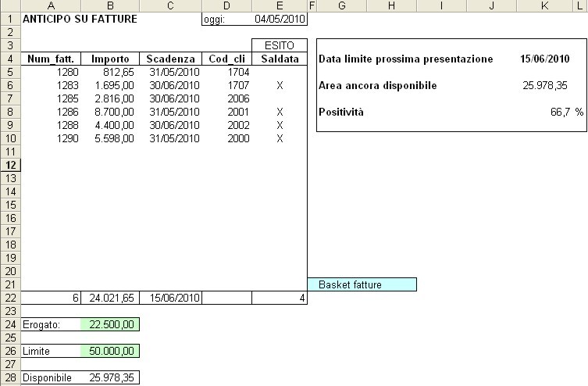
Task: Select column header K
Action: point(543,5)
